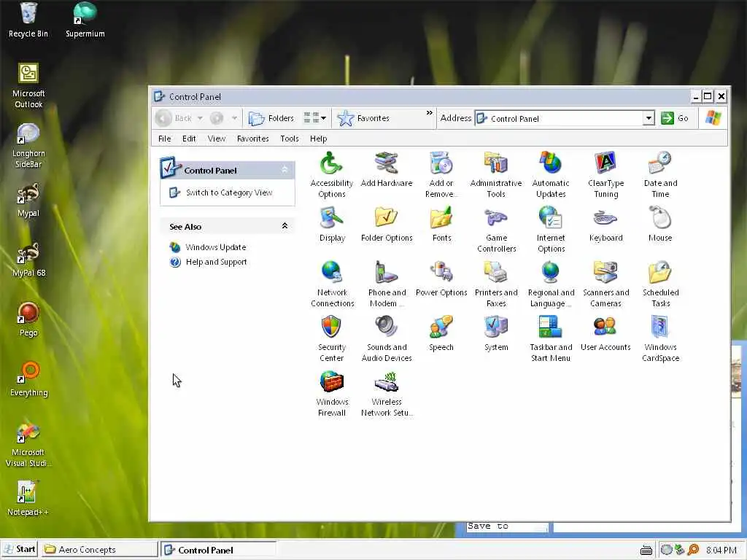747x560 pixels.
Task: Open Speech settings
Action: [x=441, y=334]
